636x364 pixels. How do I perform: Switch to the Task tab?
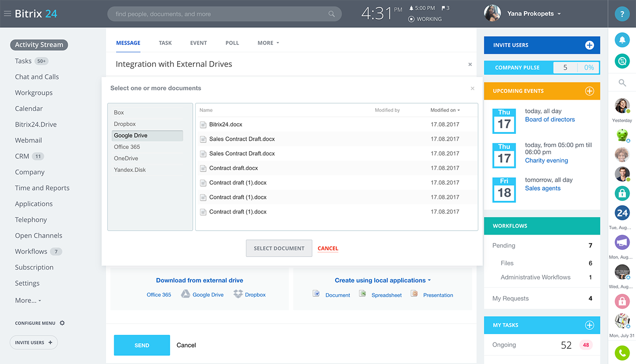pyautogui.click(x=165, y=43)
